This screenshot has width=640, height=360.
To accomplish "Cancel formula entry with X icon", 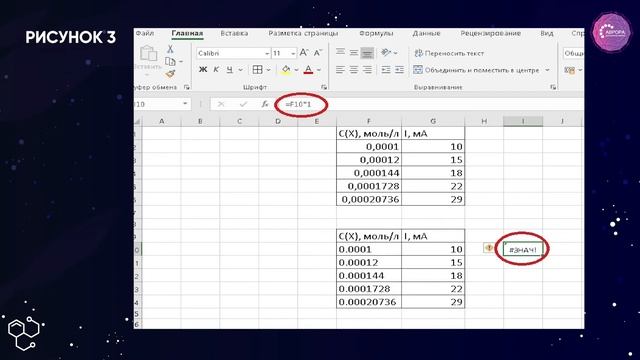I will (x=221, y=104).
